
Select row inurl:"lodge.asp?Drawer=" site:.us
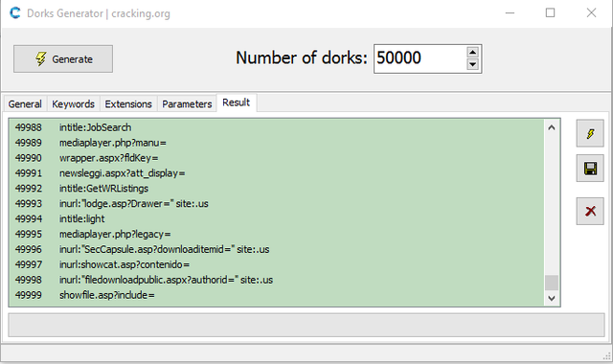[276, 204]
